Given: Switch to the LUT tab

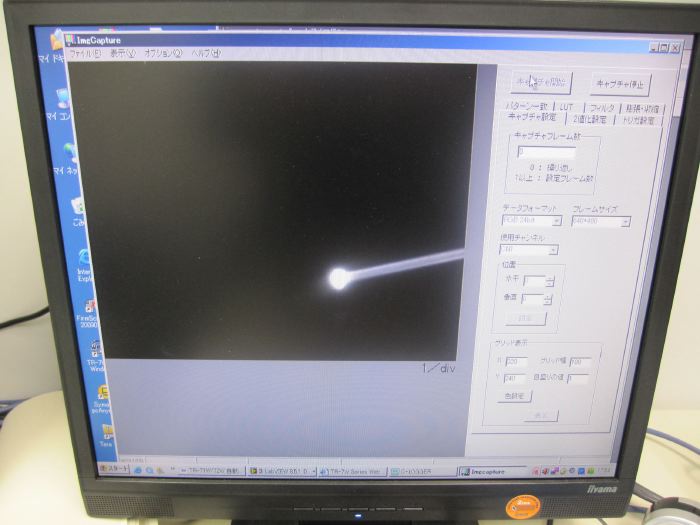Looking at the screenshot, I should click(x=567, y=107).
